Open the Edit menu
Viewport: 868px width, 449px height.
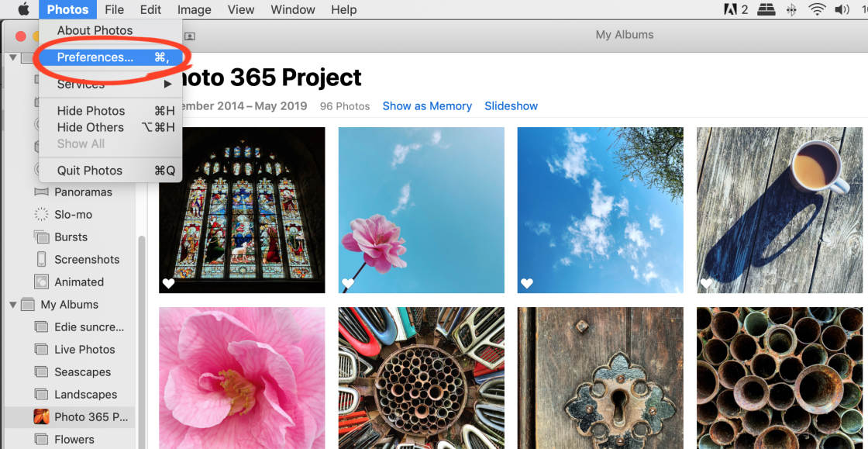150,9
